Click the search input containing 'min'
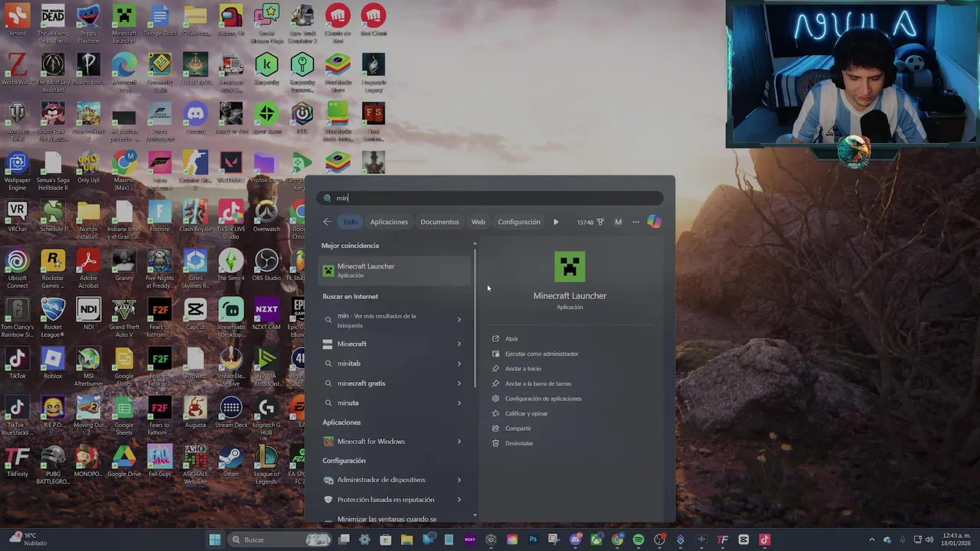 coord(490,198)
